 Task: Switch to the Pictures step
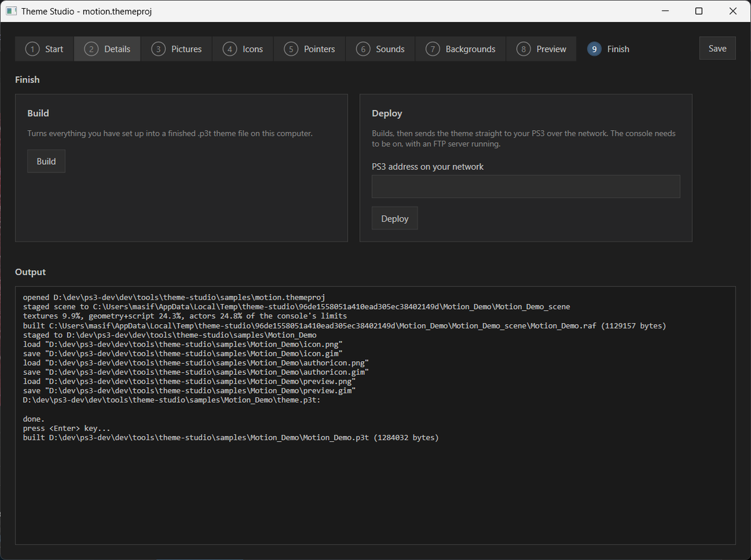[176, 49]
